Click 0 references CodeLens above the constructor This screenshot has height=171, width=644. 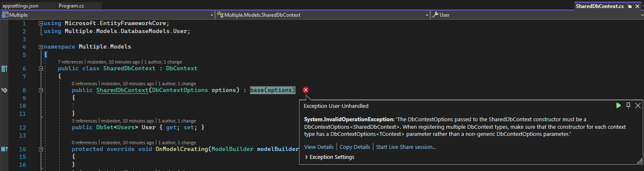pyautogui.click(x=85, y=84)
